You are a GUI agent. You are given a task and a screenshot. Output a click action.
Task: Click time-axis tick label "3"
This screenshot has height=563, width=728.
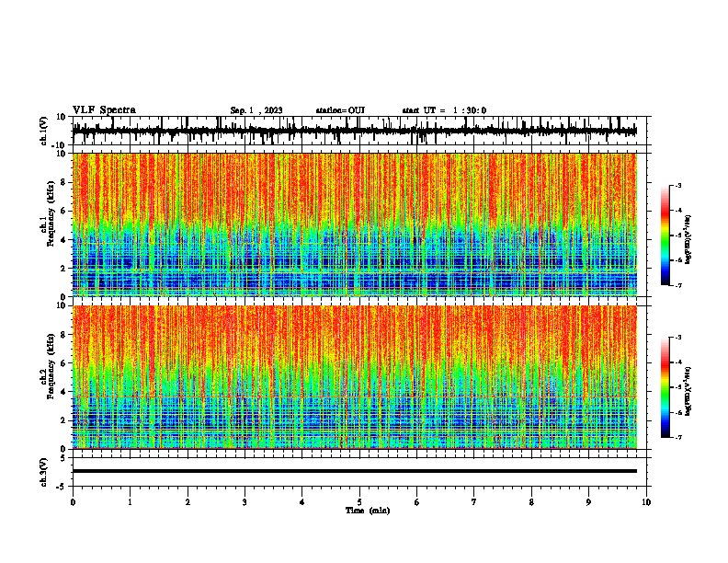coord(245,502)
